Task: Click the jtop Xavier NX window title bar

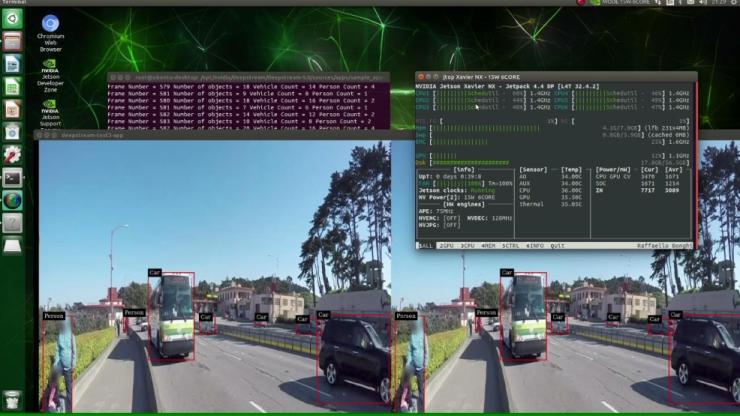Action: point(556,76)
